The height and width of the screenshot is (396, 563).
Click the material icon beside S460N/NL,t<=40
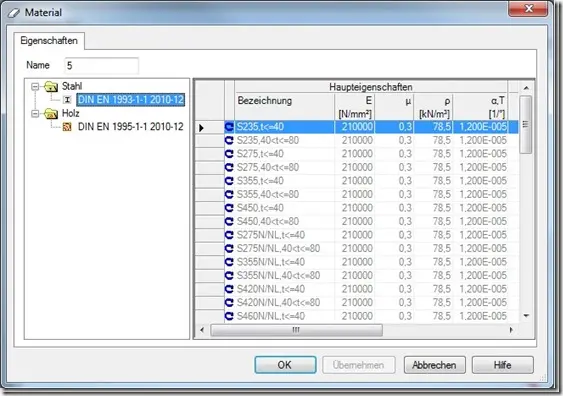pyautogui.click(x=229, y=316)
